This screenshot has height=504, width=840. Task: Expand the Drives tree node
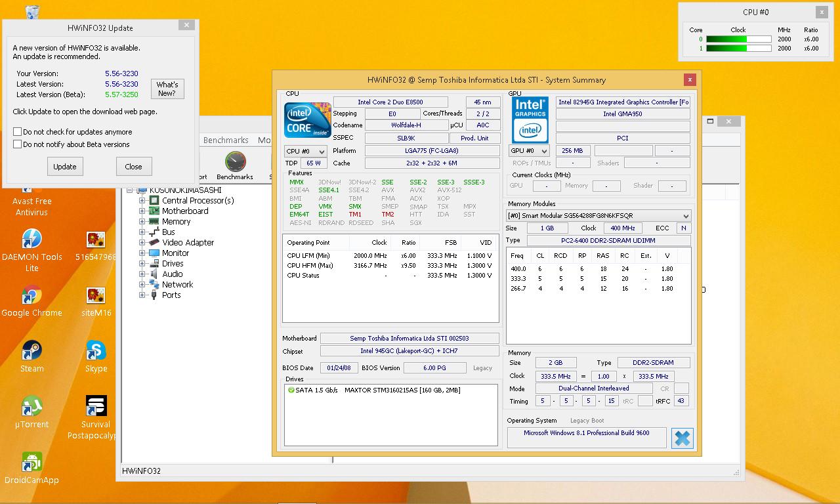point(142,264)
